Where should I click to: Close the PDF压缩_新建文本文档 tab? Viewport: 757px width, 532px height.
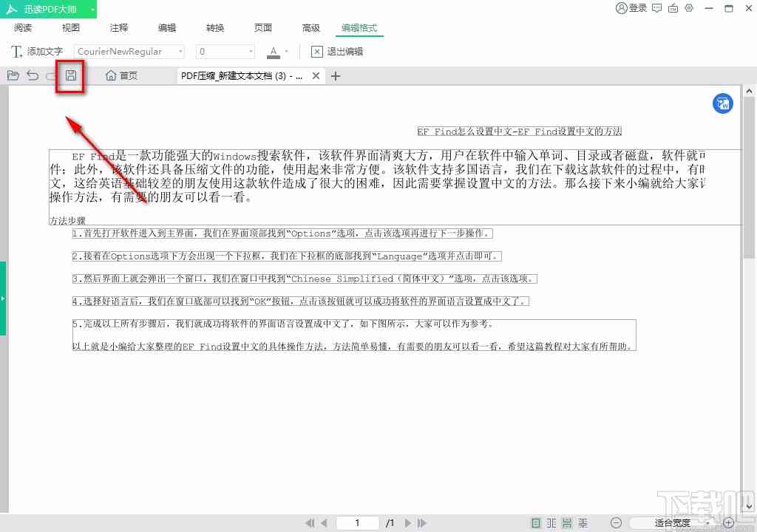(x=316, y=76)
